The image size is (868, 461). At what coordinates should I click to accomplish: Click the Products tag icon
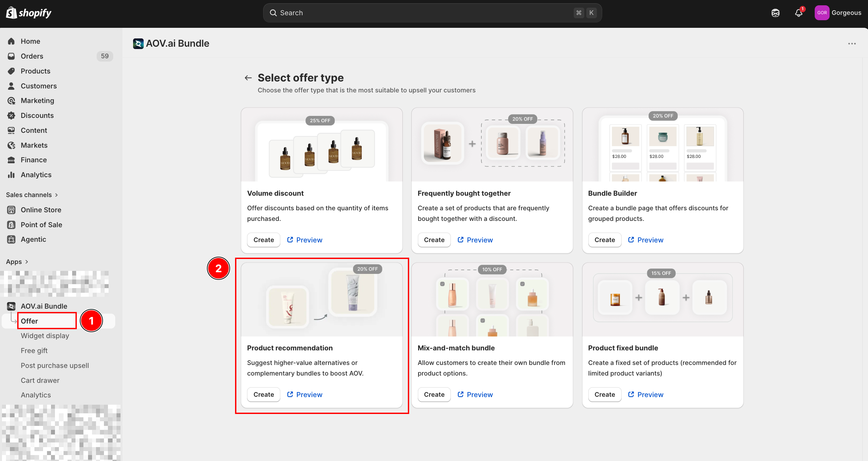tap(11, 71)
